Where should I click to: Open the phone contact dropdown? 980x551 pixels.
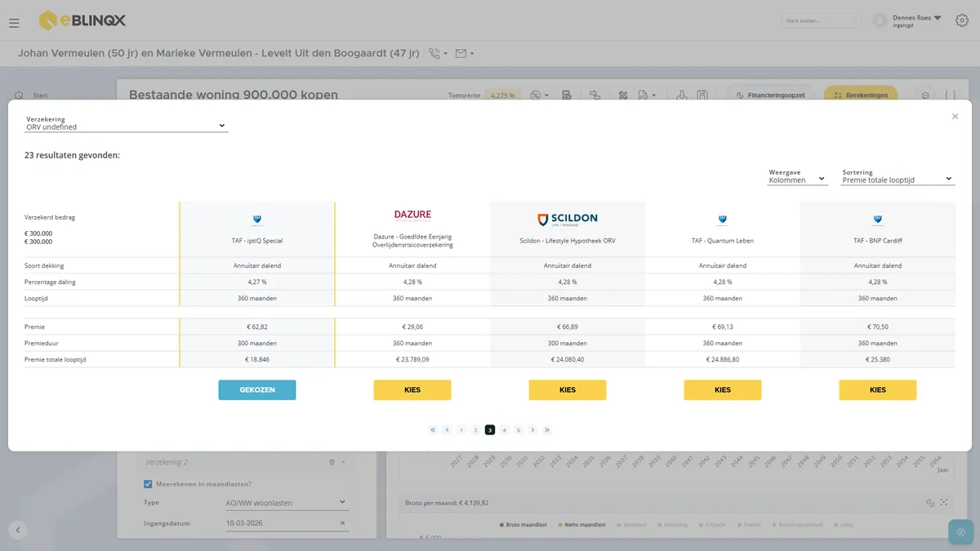click(438, 54)
